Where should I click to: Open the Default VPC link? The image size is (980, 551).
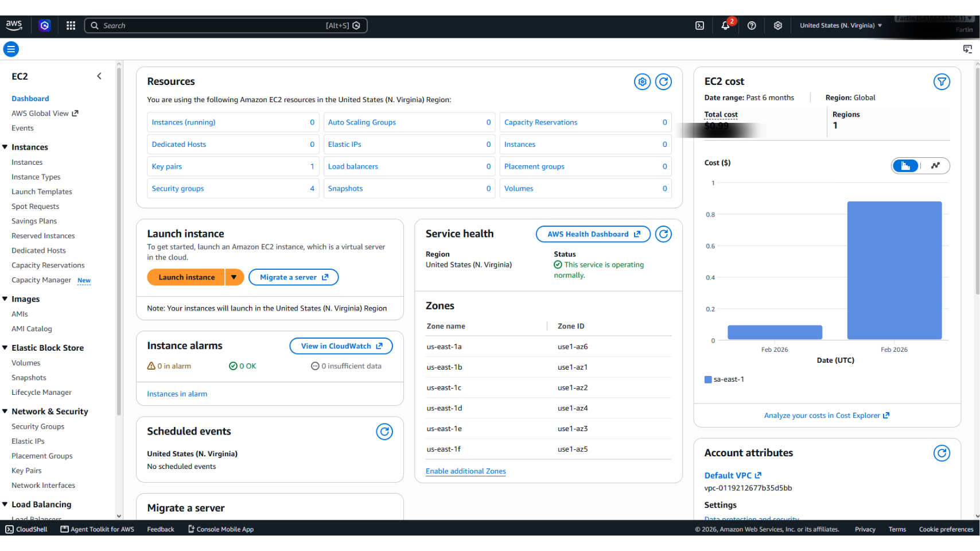(733, 475)
